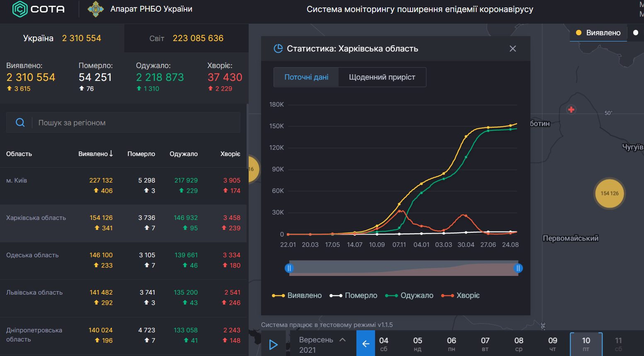Select the Поточні дані tab
The width and height of the screenshot is (644, 356).
pos(306,77)
